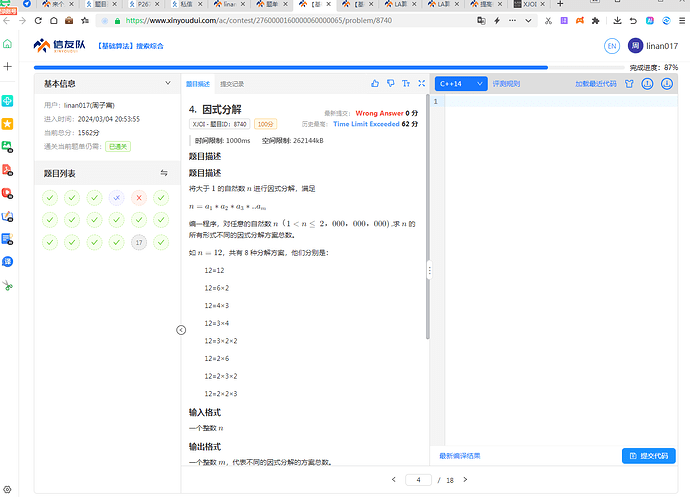Click the plus icon in the left sidebar

[7, 66]
